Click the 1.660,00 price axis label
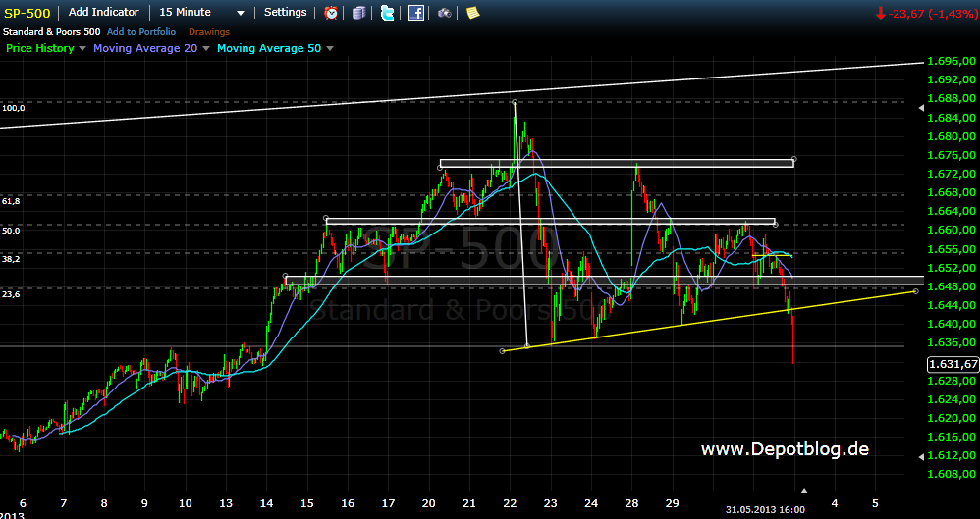 (x=952, y=230)
